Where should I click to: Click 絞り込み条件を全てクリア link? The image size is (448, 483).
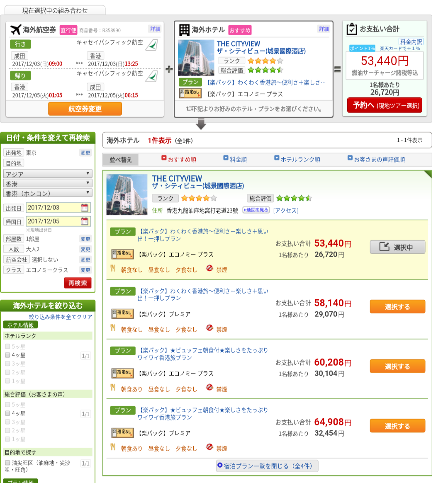(x=61, y=317)
